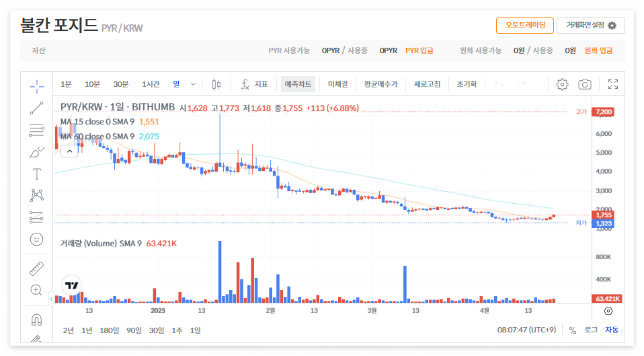Screen dimensions: 644x356
Task: Change the candlestick chart style
Action: 216,84
